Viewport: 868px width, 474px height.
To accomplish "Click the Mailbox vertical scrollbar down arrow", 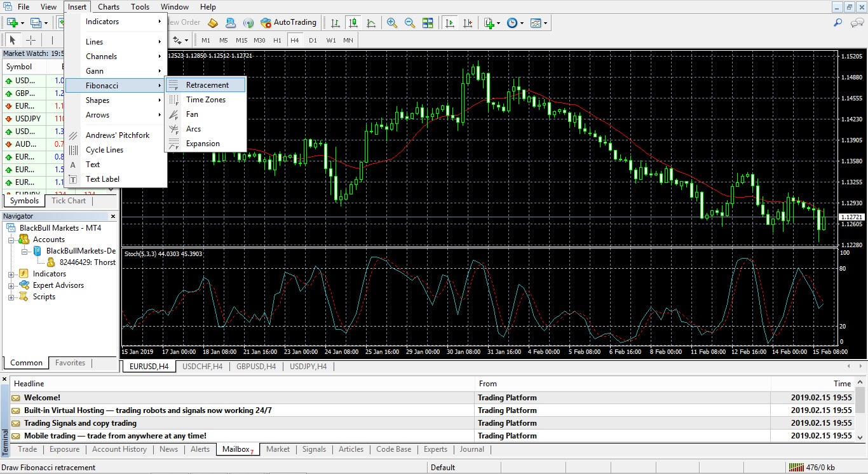I will 860,437.
